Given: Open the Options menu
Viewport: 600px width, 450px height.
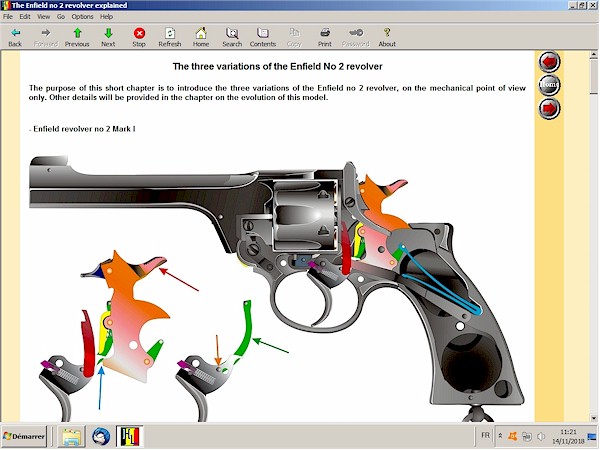Looking at the screenshot, I should 82,16.
